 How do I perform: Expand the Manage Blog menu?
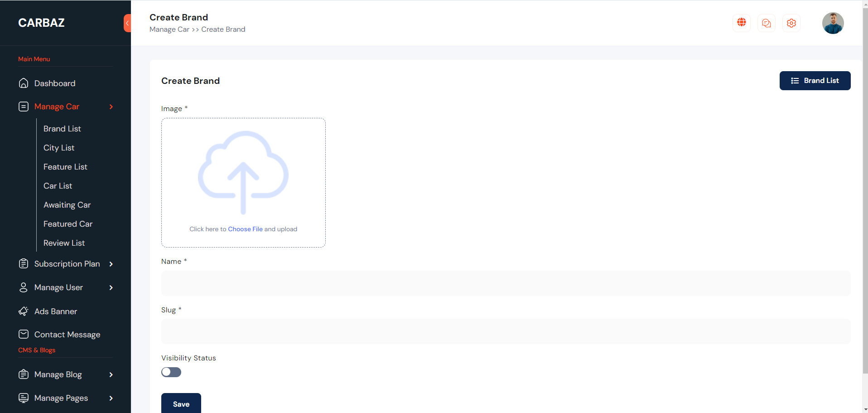click(x=111, y=374)
